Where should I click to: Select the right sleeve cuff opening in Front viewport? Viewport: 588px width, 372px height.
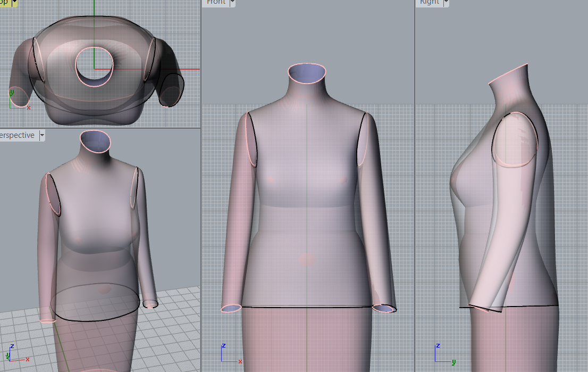(384, 308)
